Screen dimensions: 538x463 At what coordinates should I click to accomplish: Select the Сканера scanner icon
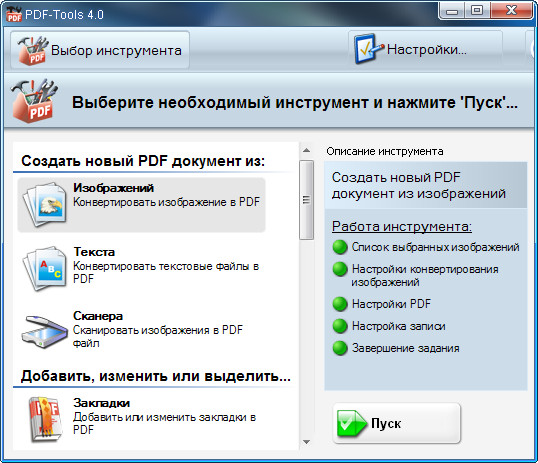[44, 332]
